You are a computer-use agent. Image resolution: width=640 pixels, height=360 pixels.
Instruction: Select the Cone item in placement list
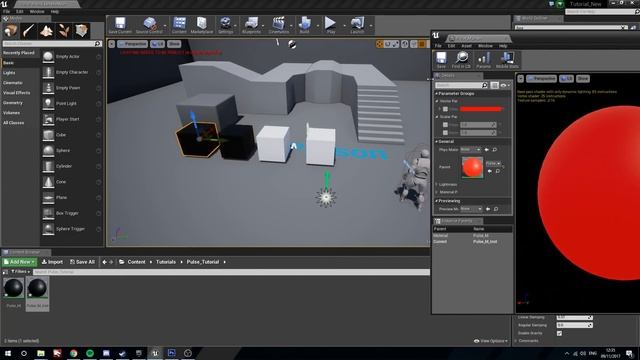[71, 182]
